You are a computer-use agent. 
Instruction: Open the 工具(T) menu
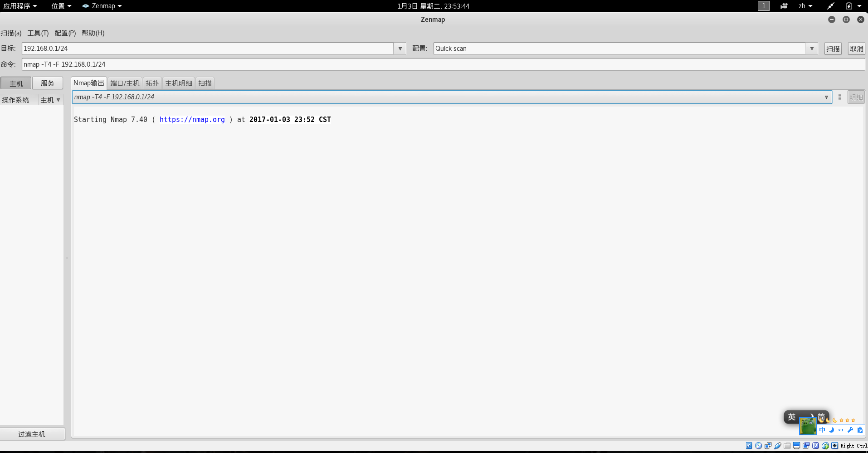click(x=38, y=33)
